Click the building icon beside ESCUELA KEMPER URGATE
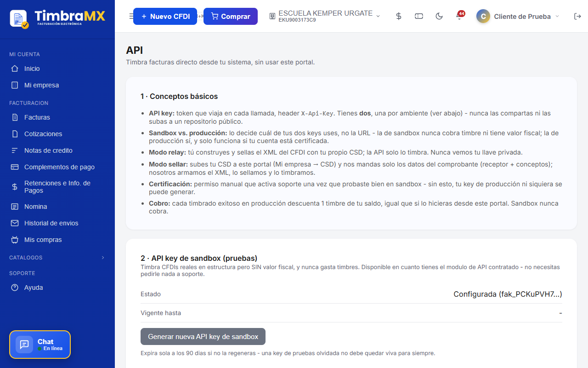The image size is (588, 368). 272,16
